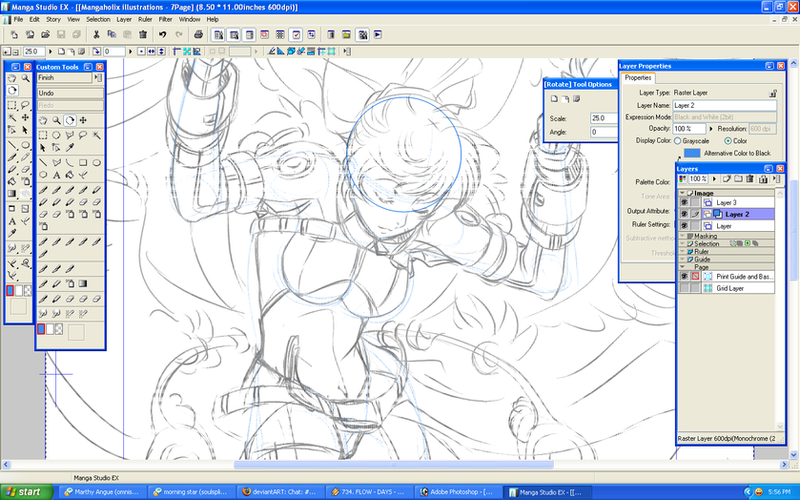This screenshot has height=500, width=800.
Task: Select the Fill bucket in narrow tools palette
Action: tap(12, 182)
